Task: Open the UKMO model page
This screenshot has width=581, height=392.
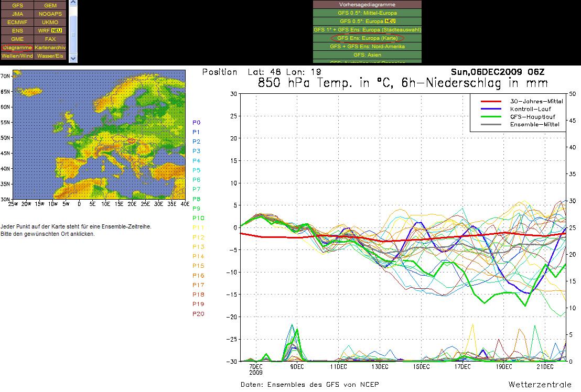Action: point(50,22)
